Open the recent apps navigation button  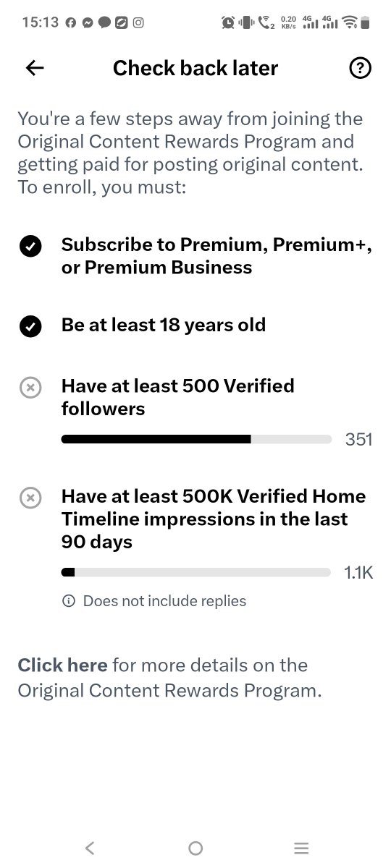click(x=302, y=848)
